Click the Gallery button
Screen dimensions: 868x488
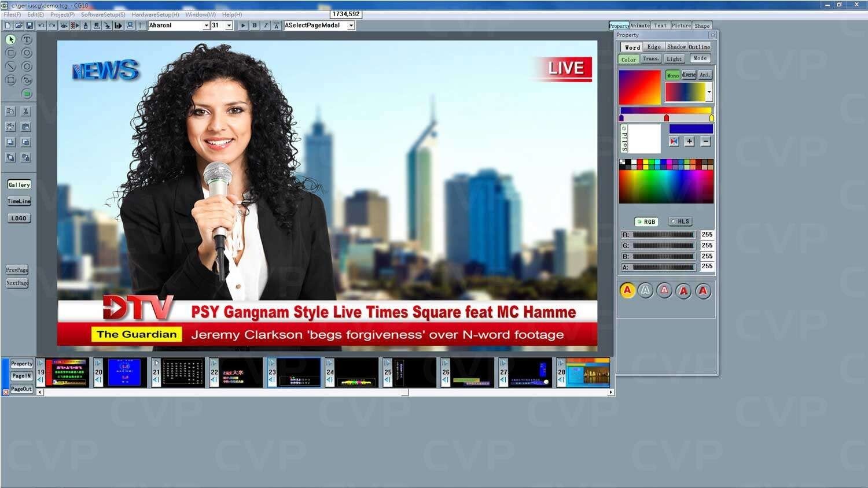coord(19,184)
